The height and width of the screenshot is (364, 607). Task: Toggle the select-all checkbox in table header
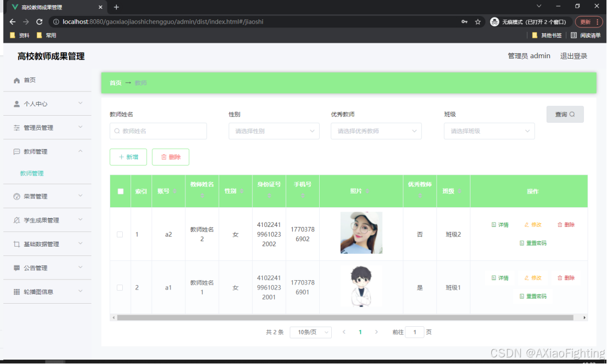pos(121,191)
